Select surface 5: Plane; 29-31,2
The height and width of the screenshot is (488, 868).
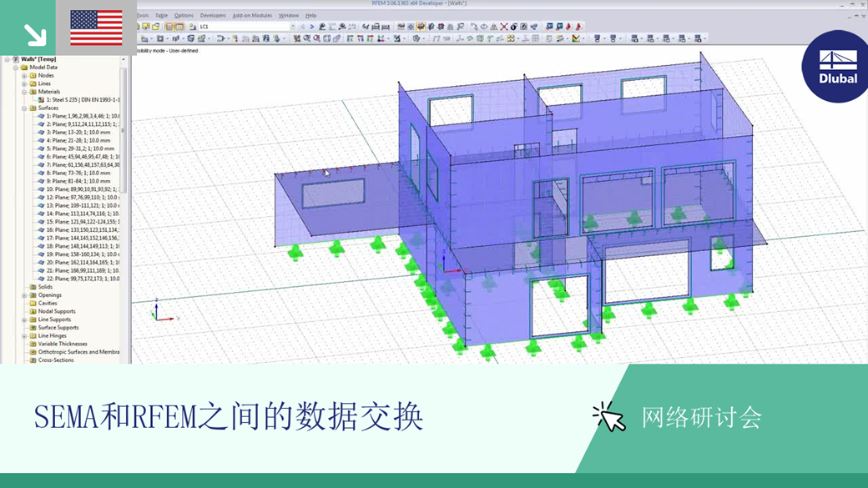click(x=80, y=148)
